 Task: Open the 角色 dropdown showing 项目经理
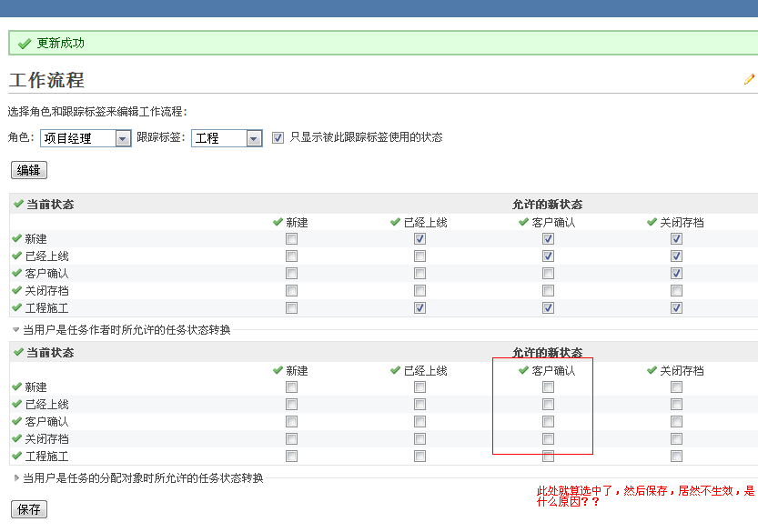(x=86, y=138)
